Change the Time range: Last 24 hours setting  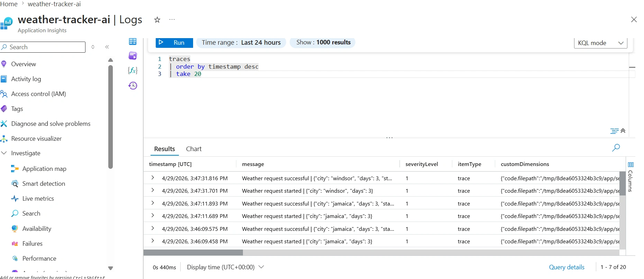241,43
